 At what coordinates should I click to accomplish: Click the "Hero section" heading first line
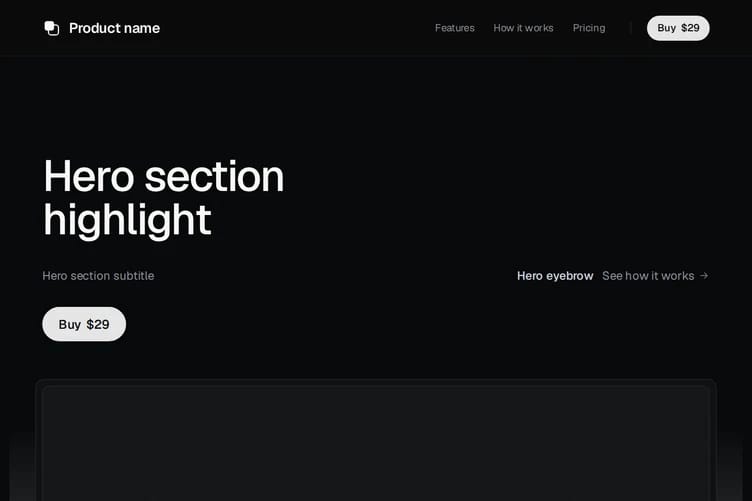coord(164,176)
